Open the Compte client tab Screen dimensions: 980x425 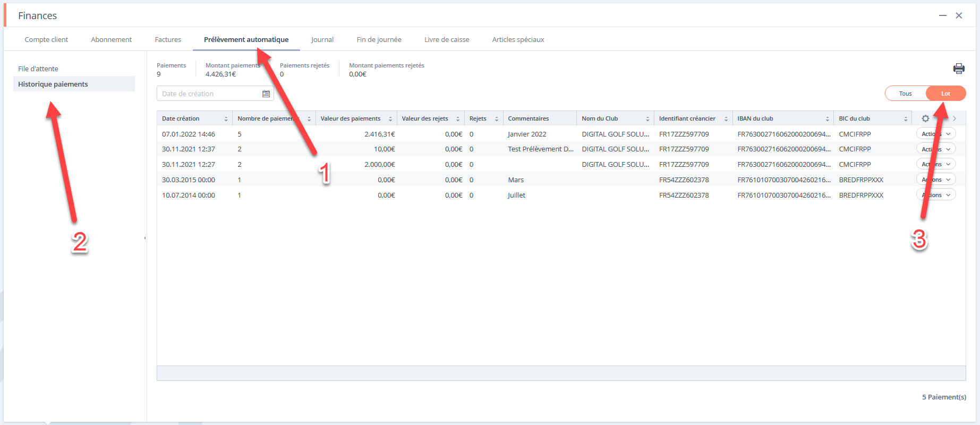[46, 40]
